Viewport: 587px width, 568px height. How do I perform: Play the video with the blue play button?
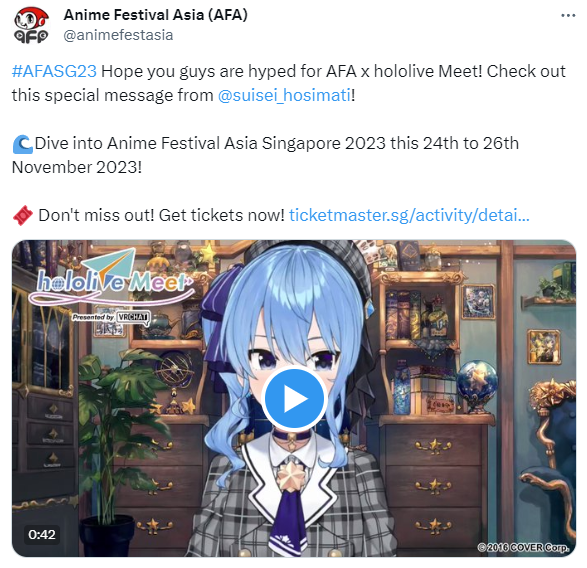tap(294, 398)
